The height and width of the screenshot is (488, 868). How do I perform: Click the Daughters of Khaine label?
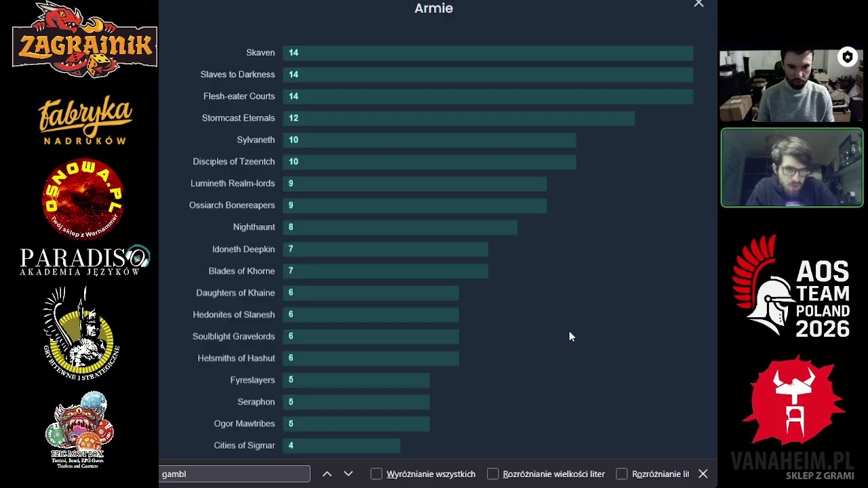point(235,293)
